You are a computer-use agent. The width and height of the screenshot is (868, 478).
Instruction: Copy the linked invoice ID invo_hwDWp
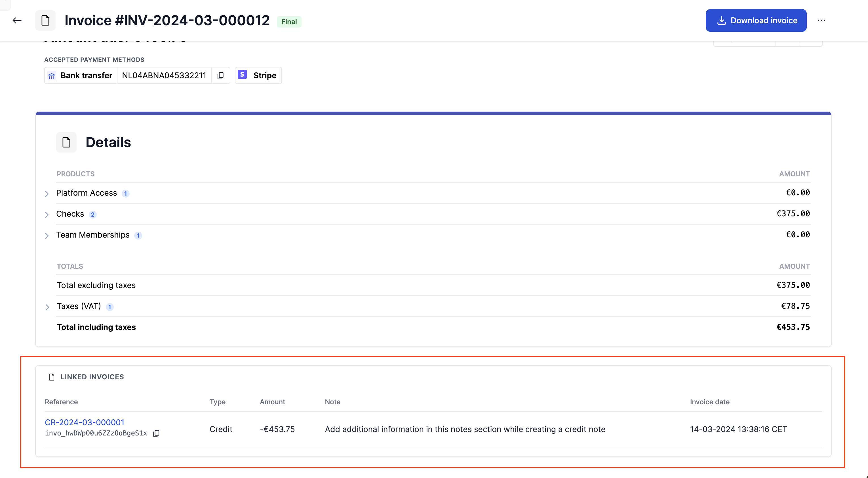[x=156, y=433]
